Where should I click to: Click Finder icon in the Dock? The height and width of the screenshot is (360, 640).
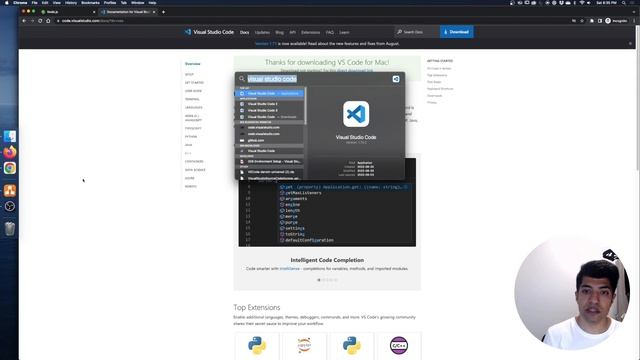coord(10,136)
